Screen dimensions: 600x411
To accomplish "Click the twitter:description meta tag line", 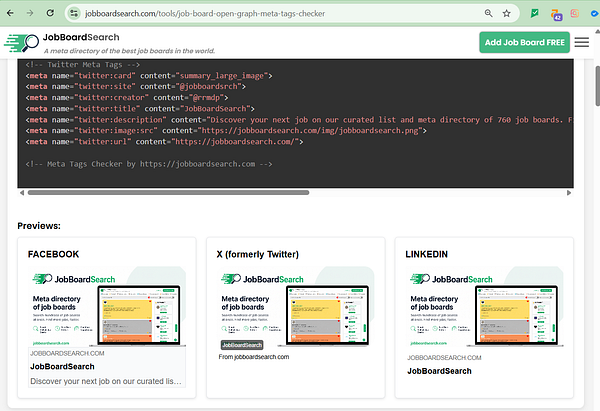I will click(299, 120).
